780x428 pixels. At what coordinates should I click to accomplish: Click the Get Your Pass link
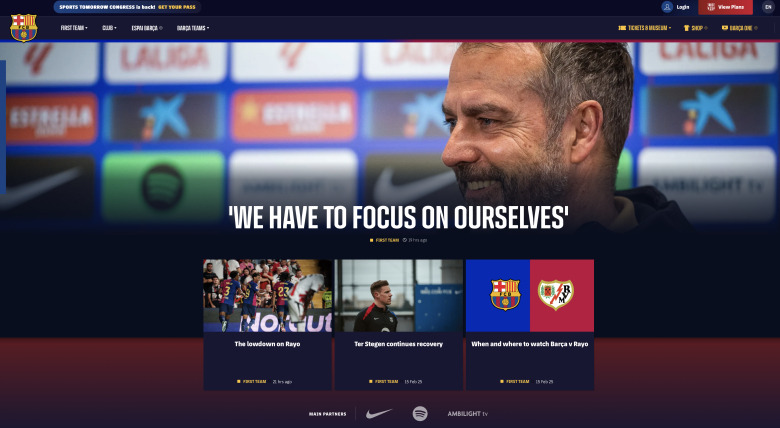click(177, 7)
